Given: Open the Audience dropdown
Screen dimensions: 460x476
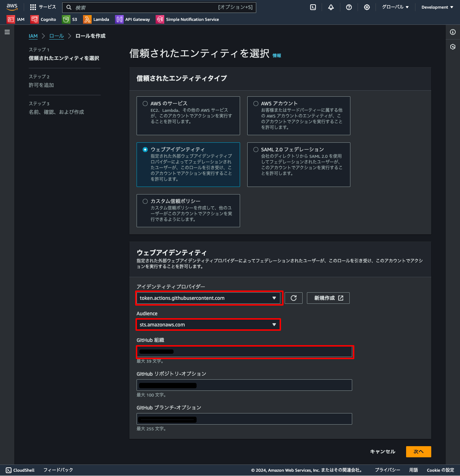Looking at the screenshot, I should tap(208, 325).
